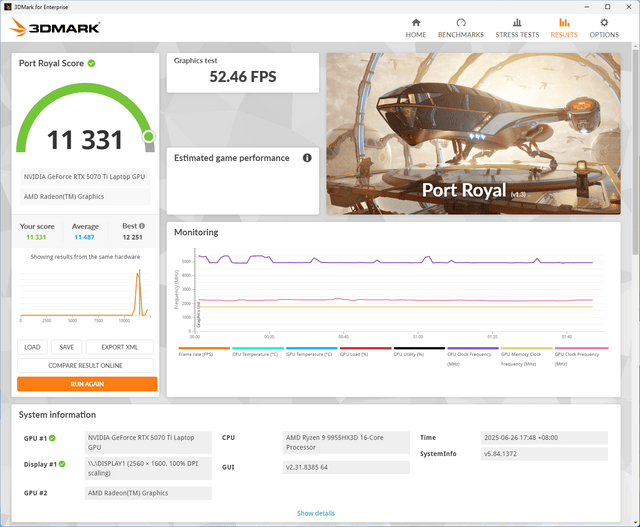Image resolution: width=640 pixels, height=527 pixels.
Task: Click the 11 331 score in the gauge
Action: click(84, 140)
